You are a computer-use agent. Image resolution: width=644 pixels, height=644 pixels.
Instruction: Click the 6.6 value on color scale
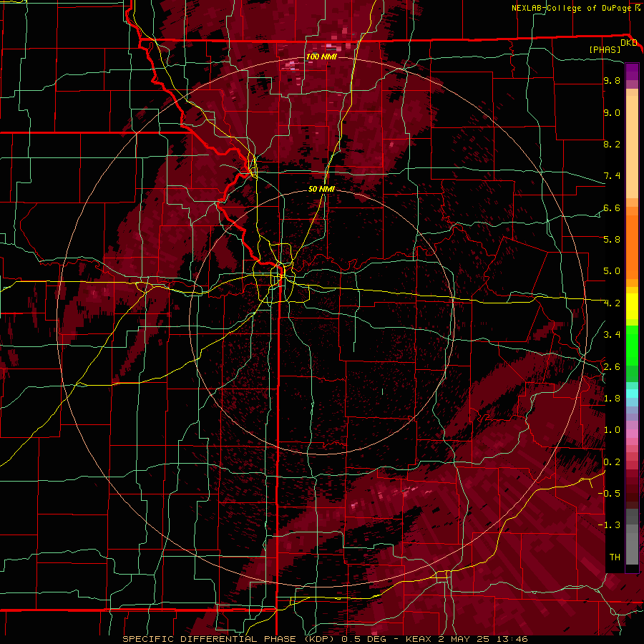pos(612,208)
